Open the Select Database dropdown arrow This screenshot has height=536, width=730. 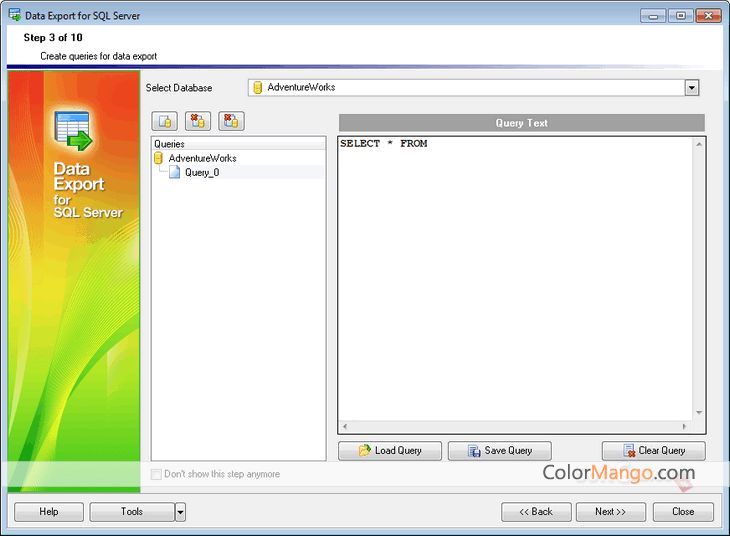tap(691, 88)
